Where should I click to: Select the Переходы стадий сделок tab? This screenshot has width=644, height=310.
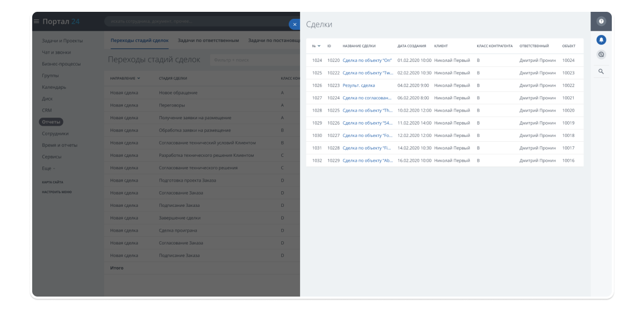tap(140, 40)
